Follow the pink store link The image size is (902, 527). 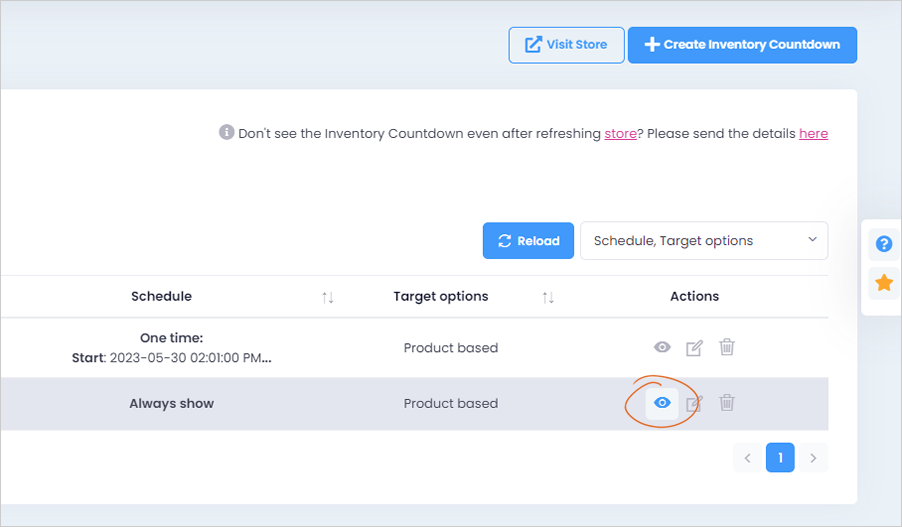(620, 133)
